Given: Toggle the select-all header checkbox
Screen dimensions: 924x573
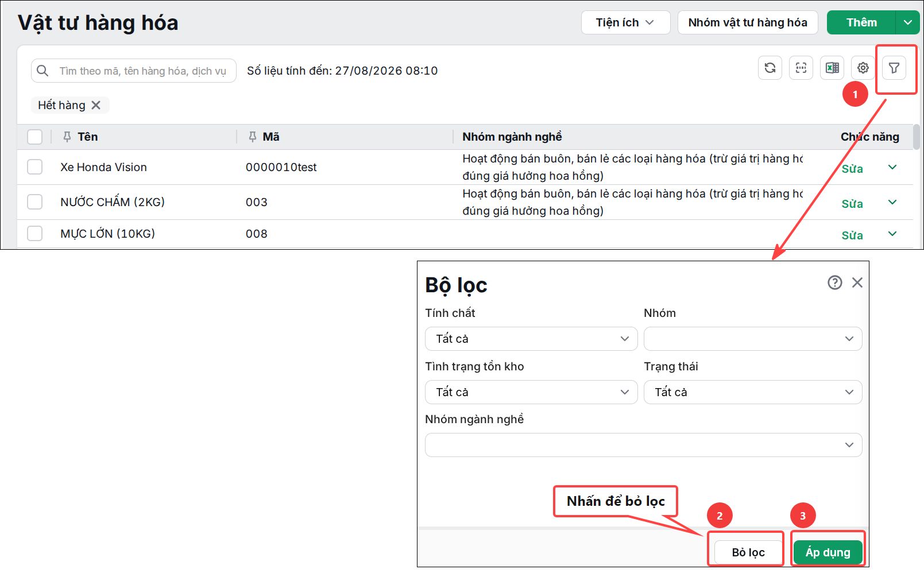Looking at the screenshot, I should click(35, 137).
